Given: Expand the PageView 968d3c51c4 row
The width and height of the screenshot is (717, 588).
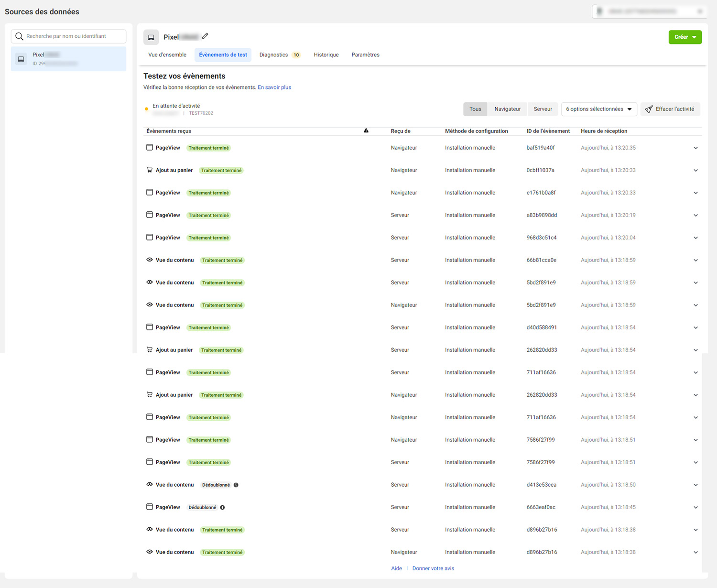Looking at the screenshot, I should click(695, 238).
